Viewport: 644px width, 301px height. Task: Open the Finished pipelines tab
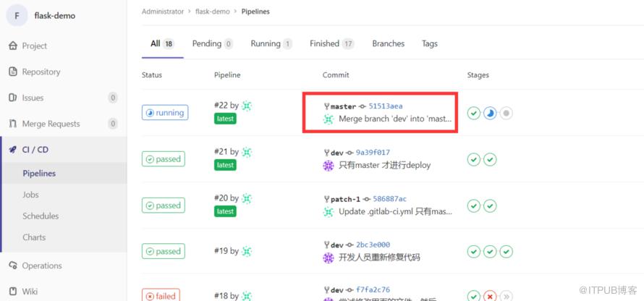click(332, 43)
